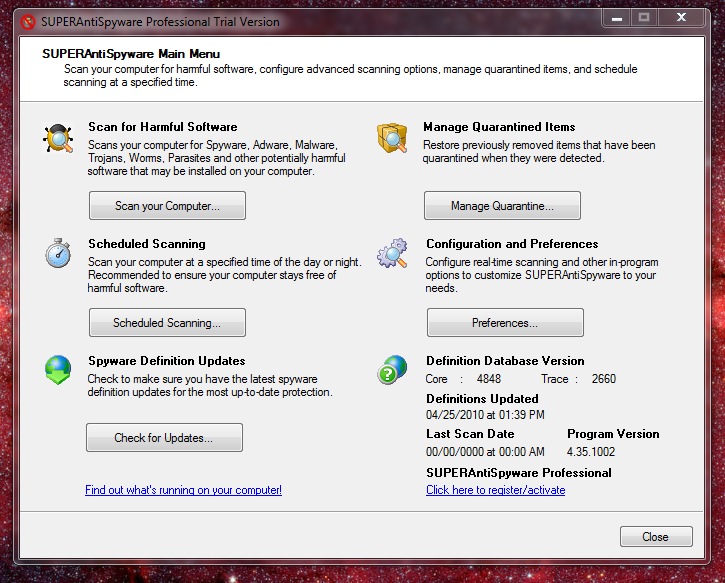
Task: Click the 'Program Version' label
Action: [613, 434]
